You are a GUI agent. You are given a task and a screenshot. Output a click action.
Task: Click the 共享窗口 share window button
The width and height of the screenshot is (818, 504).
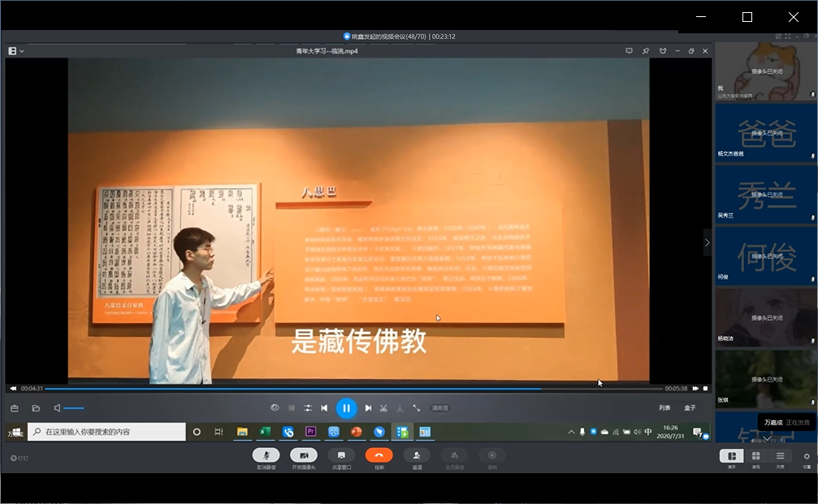tap(341, 456)
